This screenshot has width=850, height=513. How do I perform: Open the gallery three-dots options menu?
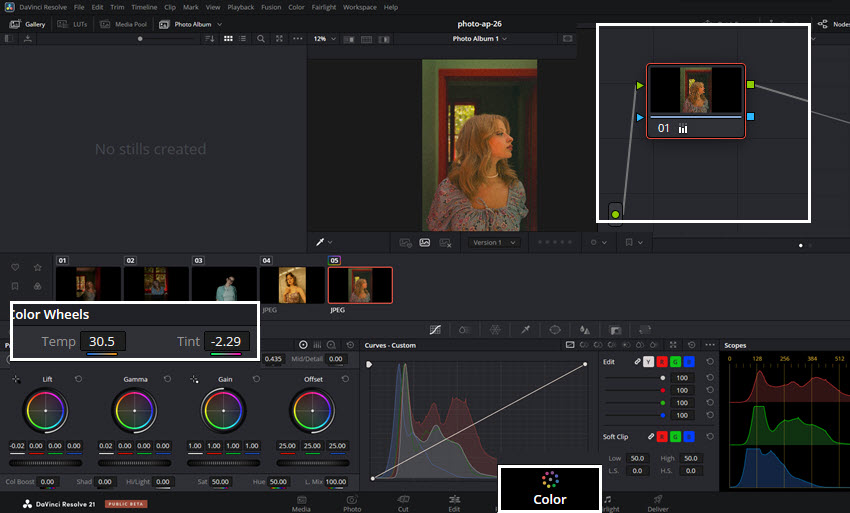click(x=298, y=39)
